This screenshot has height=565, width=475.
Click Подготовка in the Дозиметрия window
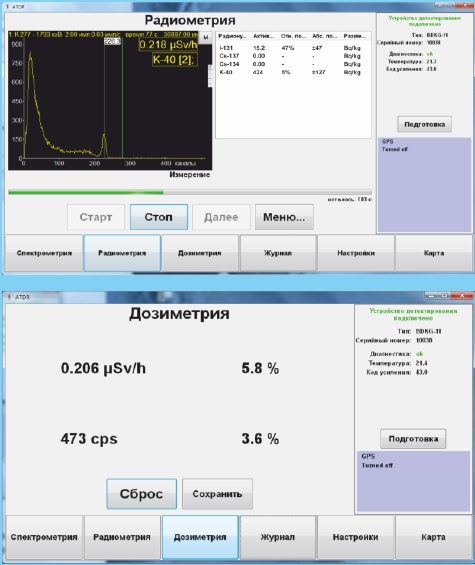[413, 439]
